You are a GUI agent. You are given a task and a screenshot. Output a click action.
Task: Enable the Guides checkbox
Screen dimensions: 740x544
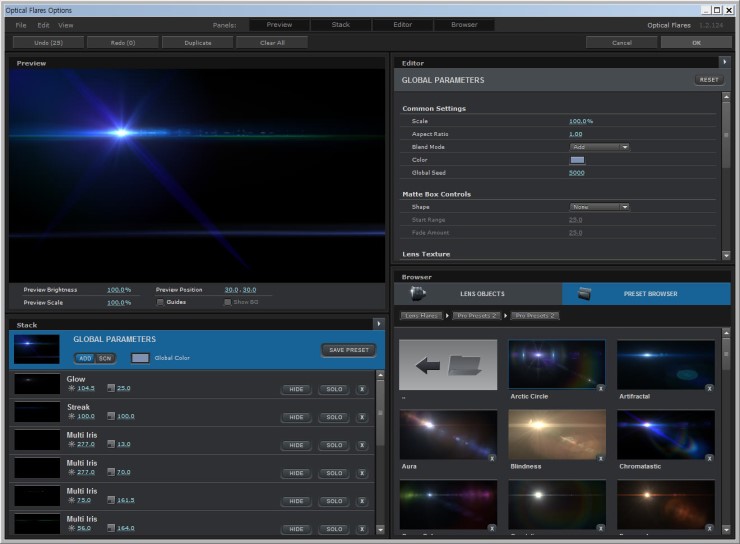[x=160, y=302]
